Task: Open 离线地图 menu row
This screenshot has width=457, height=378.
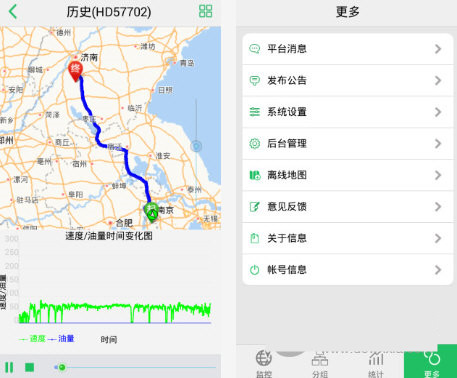Action: [347, 175]
